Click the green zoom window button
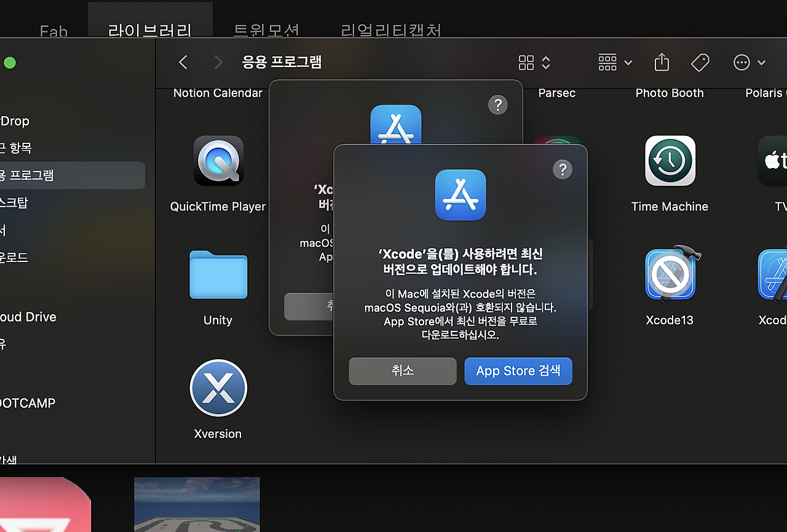Viewport: 787px width, 532px height. 10,63
